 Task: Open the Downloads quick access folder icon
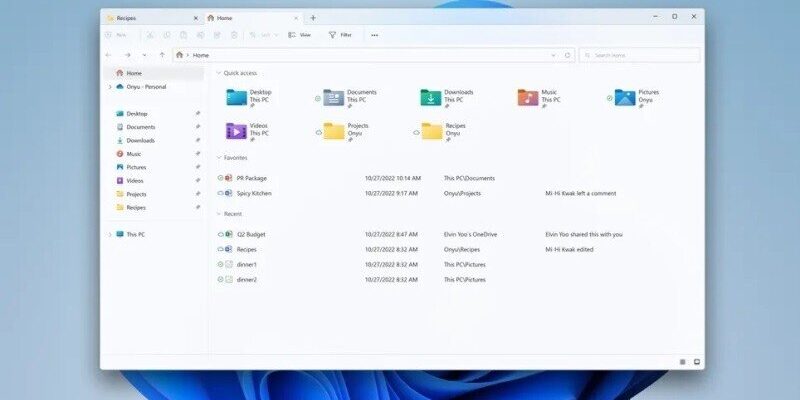click(431, 97)
